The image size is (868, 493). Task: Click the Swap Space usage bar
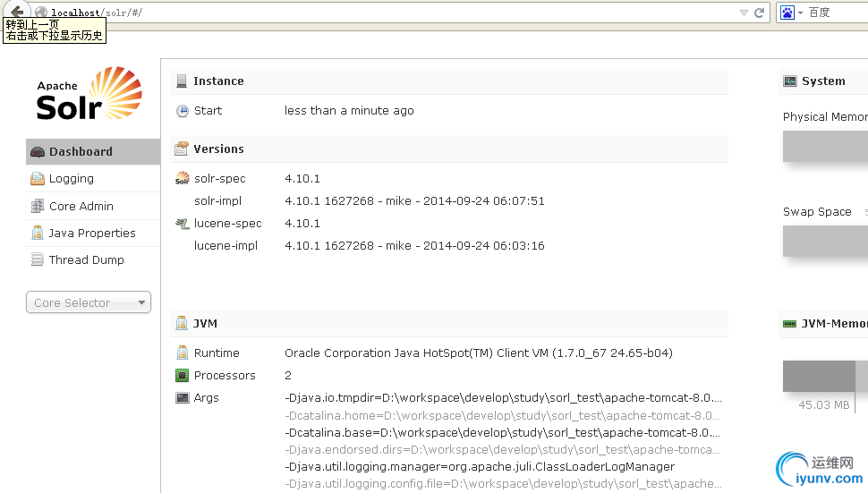point(825,242)
